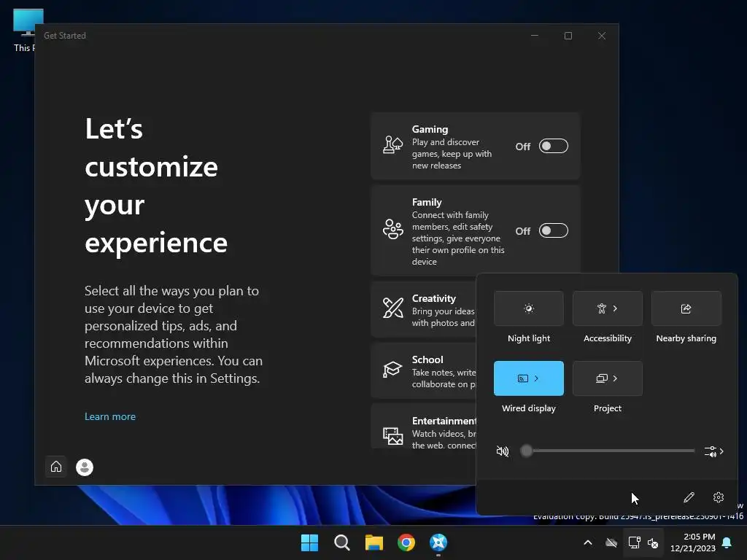Toggle the Nearby sharing tile

coord(686,308)
